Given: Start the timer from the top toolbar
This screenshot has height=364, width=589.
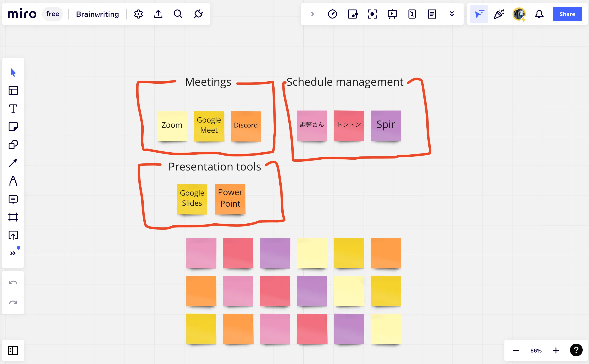Looking at the screenshot, I should [x=332, y=14].
